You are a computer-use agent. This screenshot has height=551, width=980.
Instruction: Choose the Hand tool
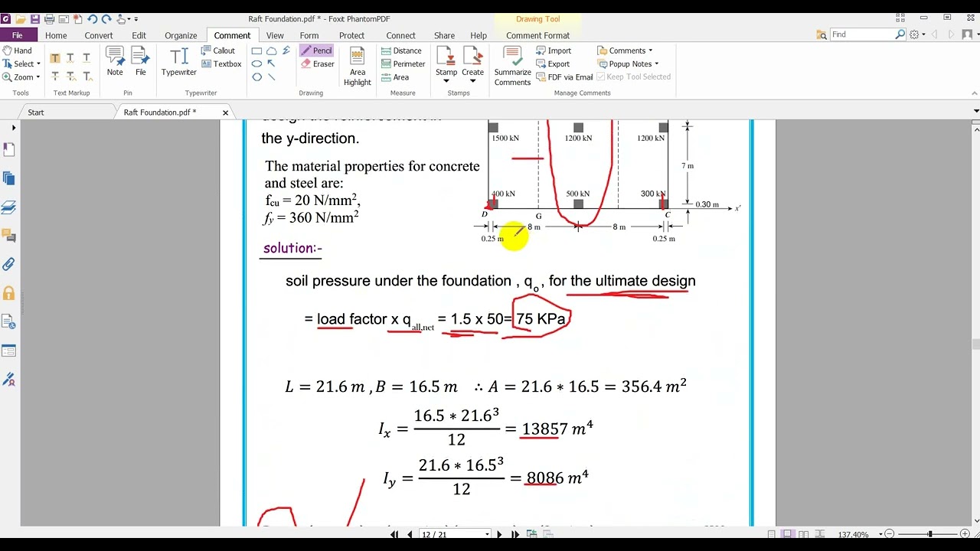[17, 51]
